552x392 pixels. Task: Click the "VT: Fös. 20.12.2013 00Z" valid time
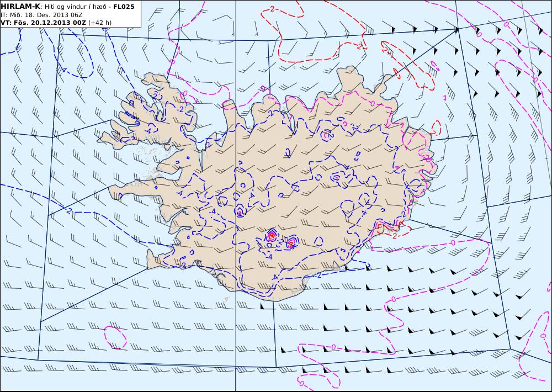click(43, 23)
